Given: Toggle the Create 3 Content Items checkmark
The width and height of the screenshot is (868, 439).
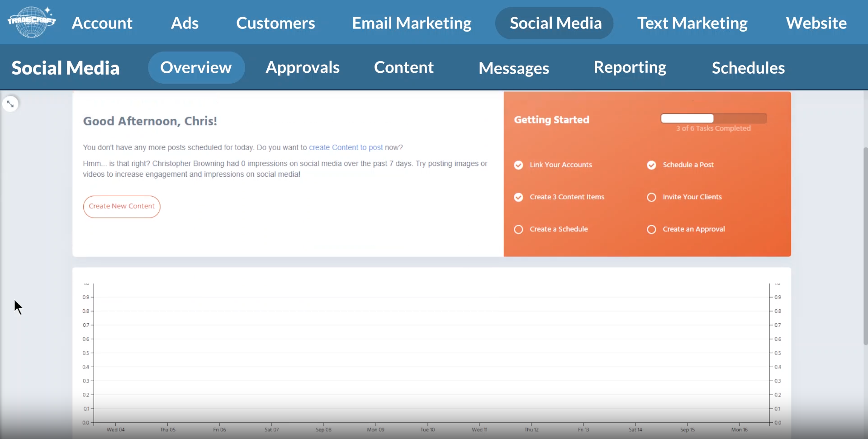Looking at the screenshot, I should 518,197.
